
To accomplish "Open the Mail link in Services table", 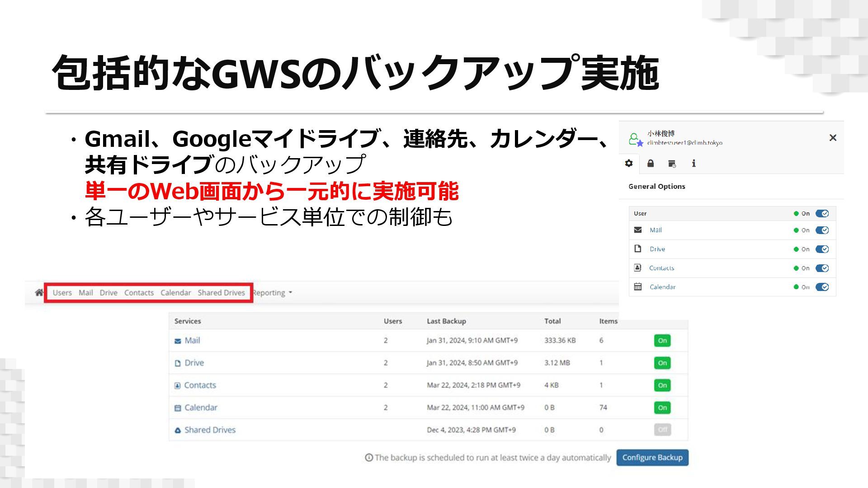I will (x=192, y=341).
